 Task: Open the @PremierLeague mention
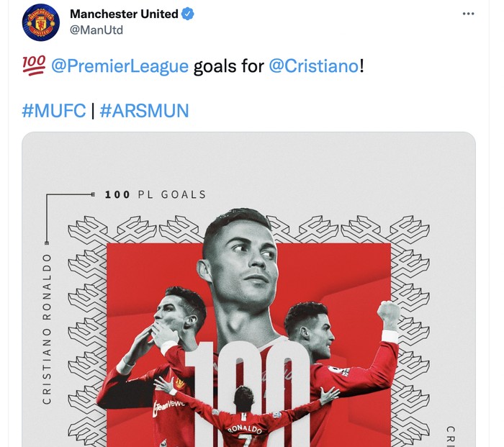pyautogui.click(x=120, y=66)
